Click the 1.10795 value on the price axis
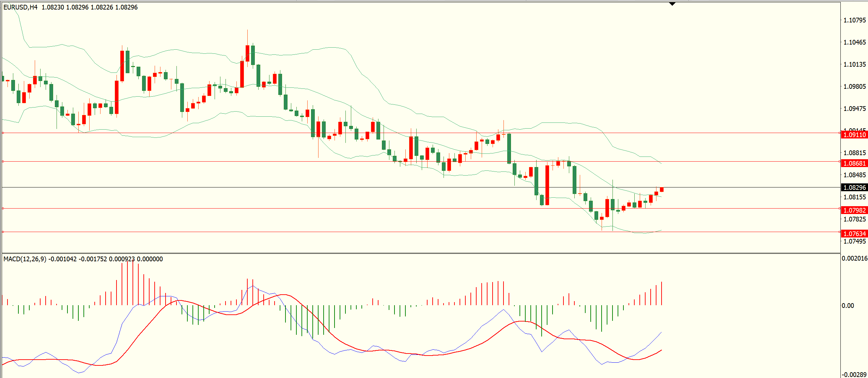Screen dimensions: 868x378 point(854,20)
